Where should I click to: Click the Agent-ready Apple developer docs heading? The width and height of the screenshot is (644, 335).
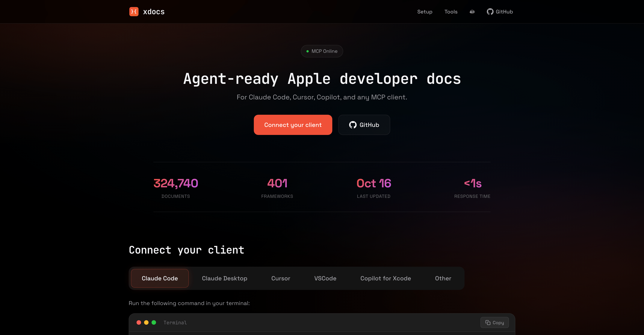coord(322,79)
